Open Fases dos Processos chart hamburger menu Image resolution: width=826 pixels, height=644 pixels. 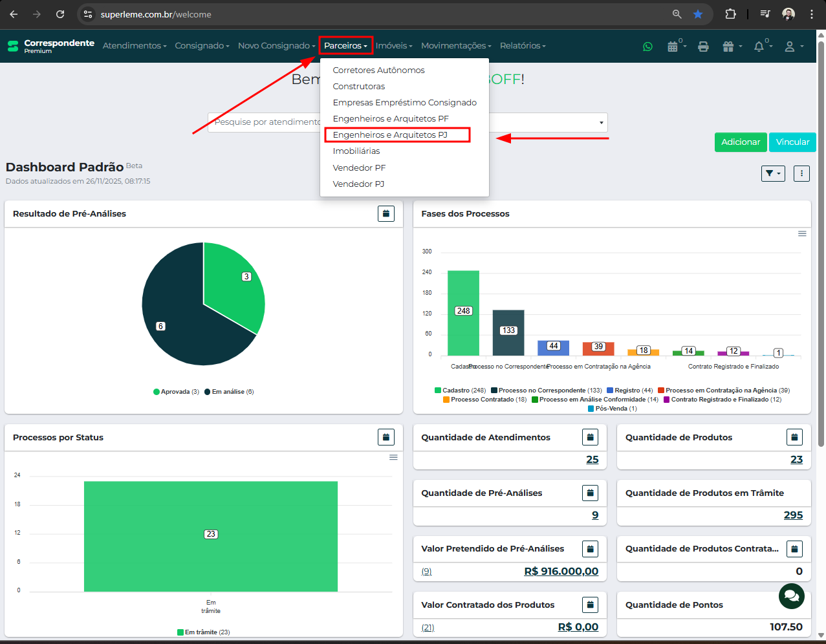click(802, 233)
